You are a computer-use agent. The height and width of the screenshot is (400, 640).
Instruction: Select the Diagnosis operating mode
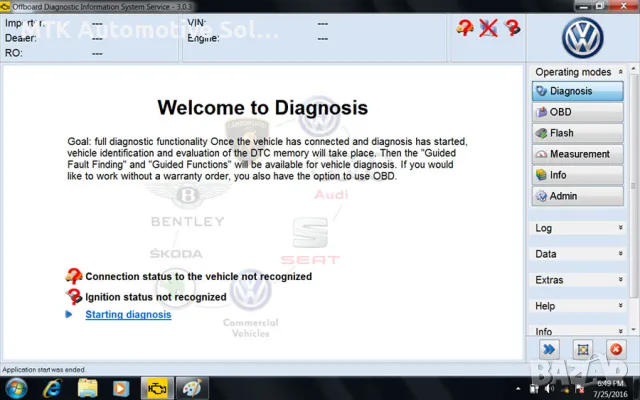click(x=578, y=91)
